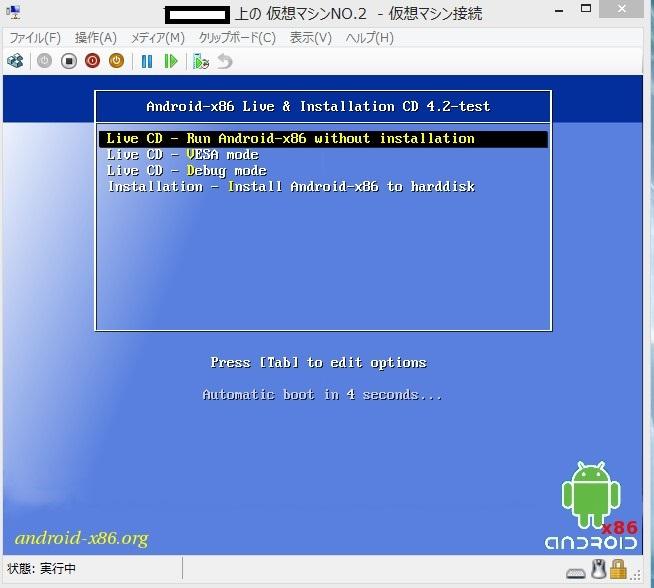This screenshot has height=588, width=654.
Task: Open the クリップボード(C) menu
Action: point(237,38)
